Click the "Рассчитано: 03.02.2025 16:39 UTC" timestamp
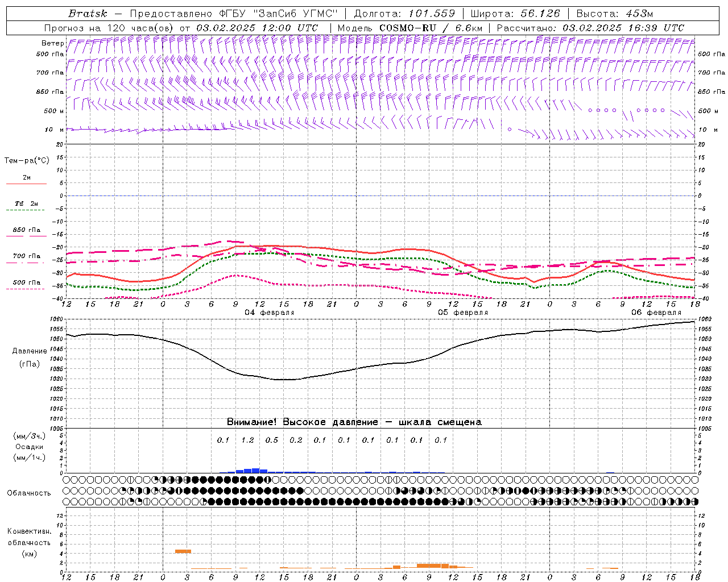Viewport: 728px width, 582px height. click(x=590, y=28)
